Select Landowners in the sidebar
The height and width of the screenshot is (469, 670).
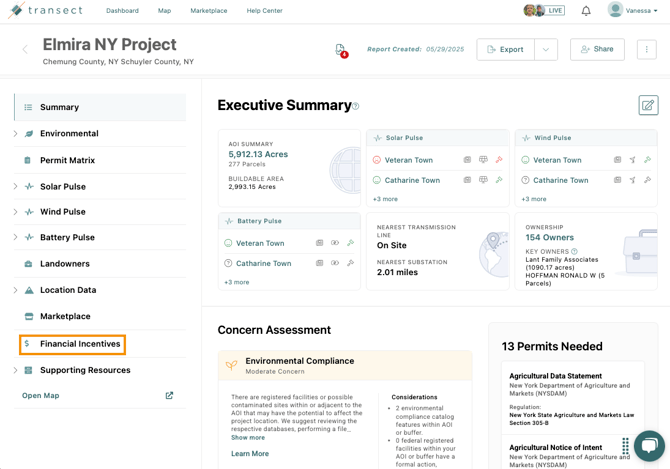(100, 264)
